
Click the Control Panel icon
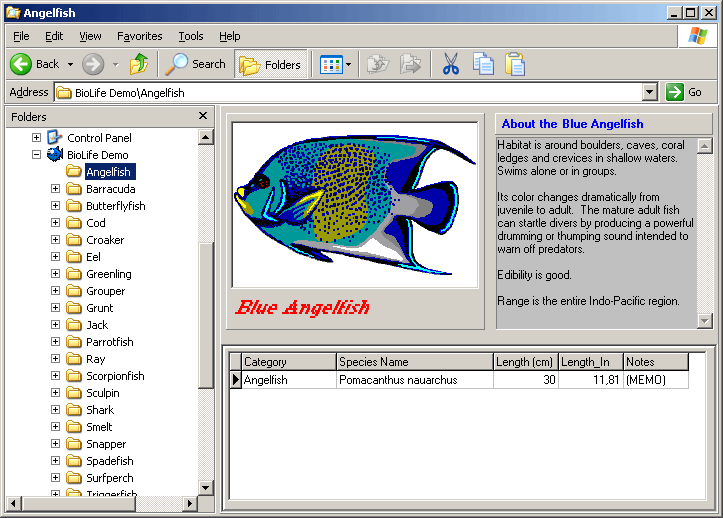pyautogui.click(x=54, y=137)
